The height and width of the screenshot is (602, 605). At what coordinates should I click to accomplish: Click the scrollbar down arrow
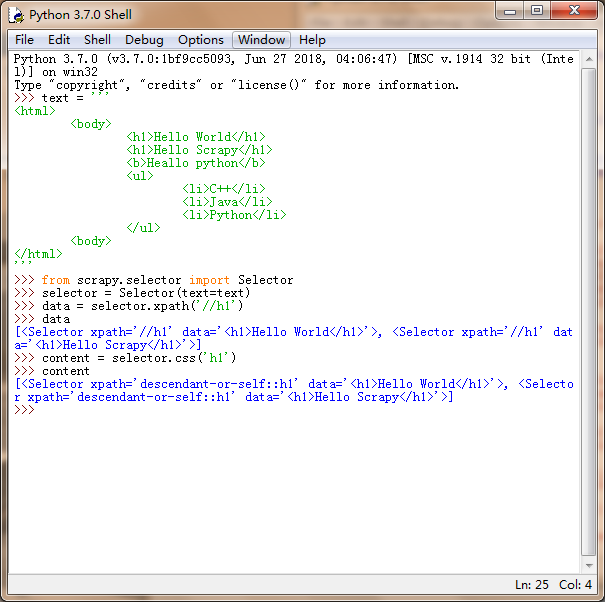pos(589,566)
